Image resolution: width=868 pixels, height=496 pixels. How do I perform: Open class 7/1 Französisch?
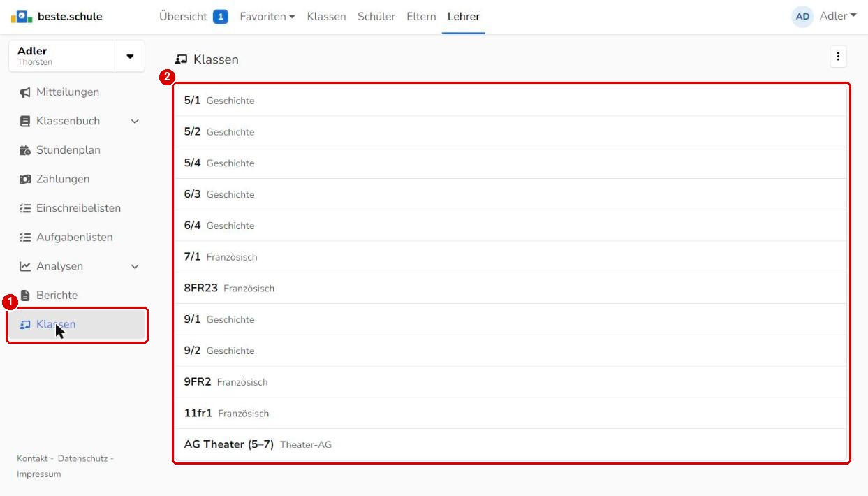510,257
